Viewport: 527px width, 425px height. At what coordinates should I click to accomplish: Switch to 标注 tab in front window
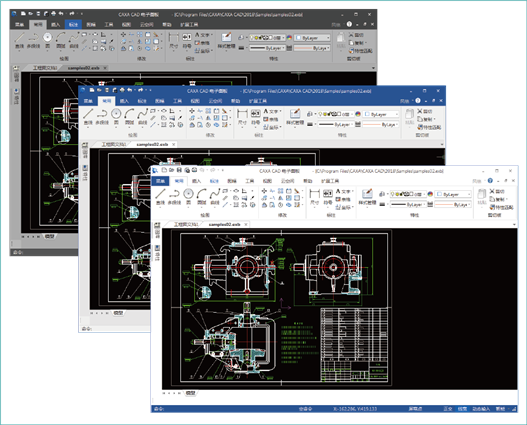point(214,181)
